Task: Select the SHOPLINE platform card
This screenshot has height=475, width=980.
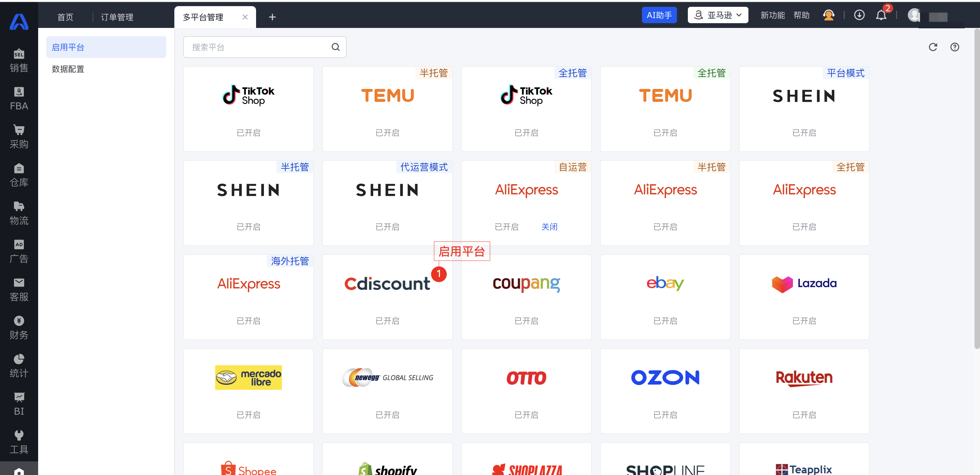Action: pyautogui.click(x=665, y=459)
